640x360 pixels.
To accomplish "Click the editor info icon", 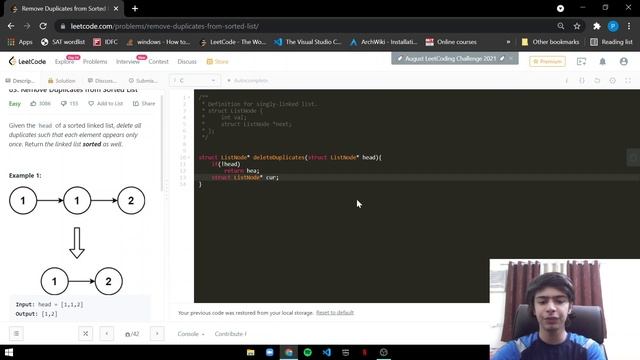I will coord(567,81).
